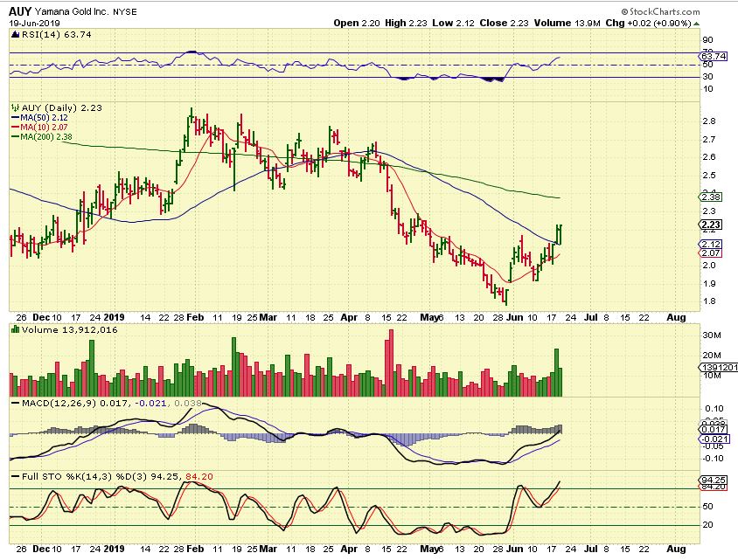Click the 90 level on RSI axis

(x=708, y=40)
